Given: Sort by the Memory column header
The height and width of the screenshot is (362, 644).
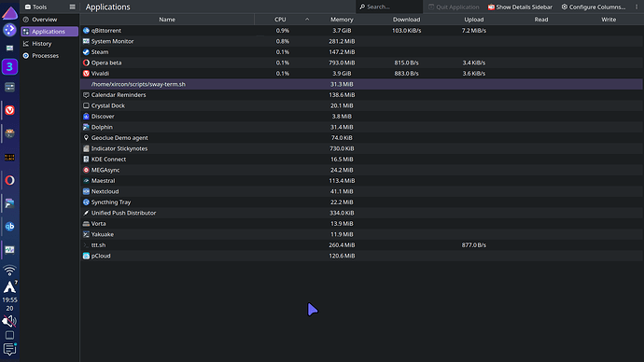Looking at the screenshot, I should click(342, 20).
